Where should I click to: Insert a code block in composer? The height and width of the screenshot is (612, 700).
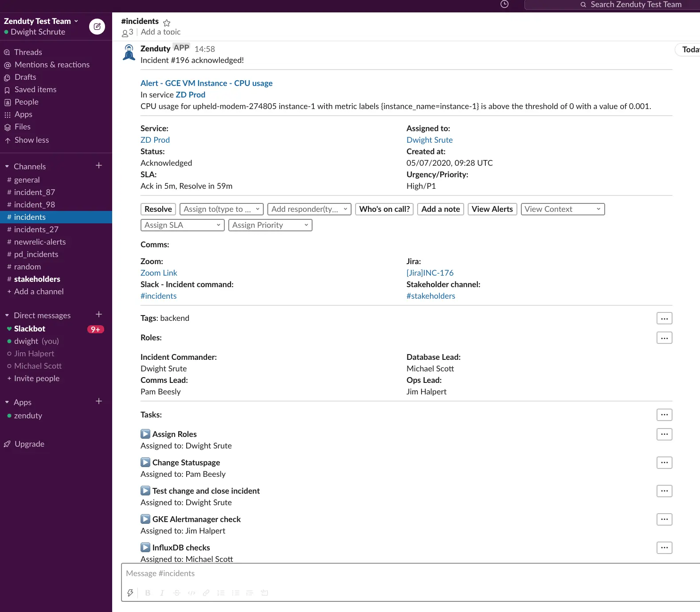[x=265, y=593]
